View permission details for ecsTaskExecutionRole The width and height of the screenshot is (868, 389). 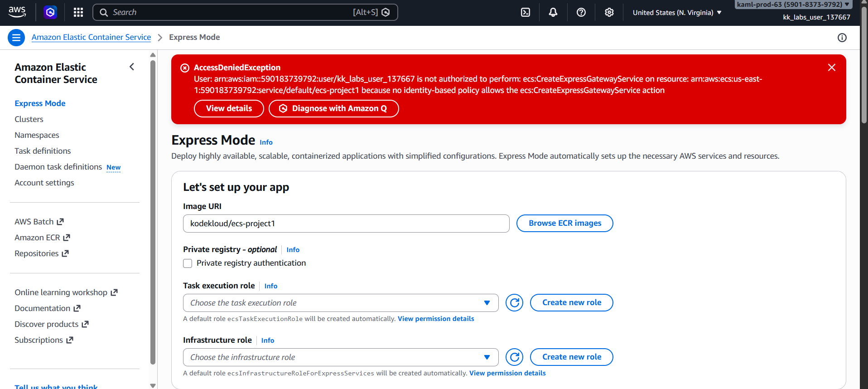(x=436, y=319)
